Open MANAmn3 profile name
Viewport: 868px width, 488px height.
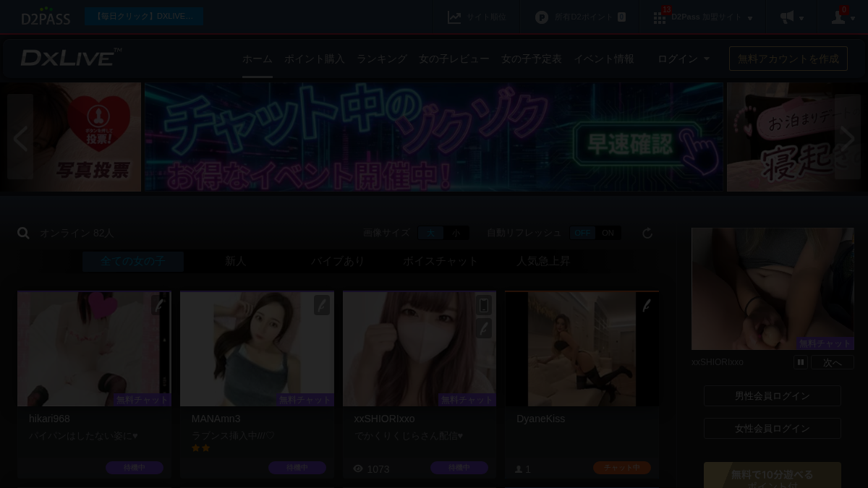(x=216, y=419)
